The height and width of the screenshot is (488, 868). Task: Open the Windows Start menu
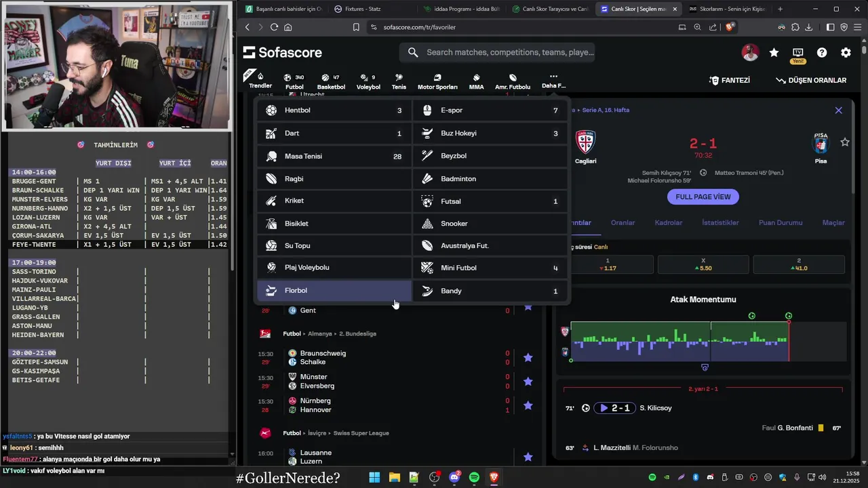tap(374, 477)
